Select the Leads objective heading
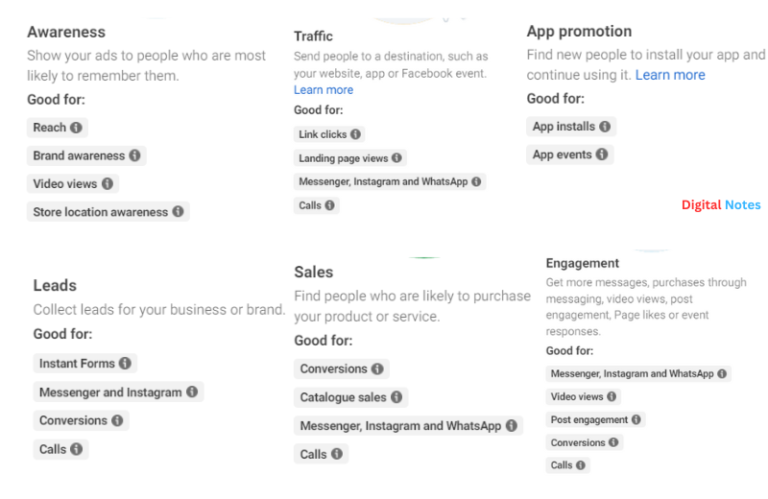768x499 pixels. 54,285
